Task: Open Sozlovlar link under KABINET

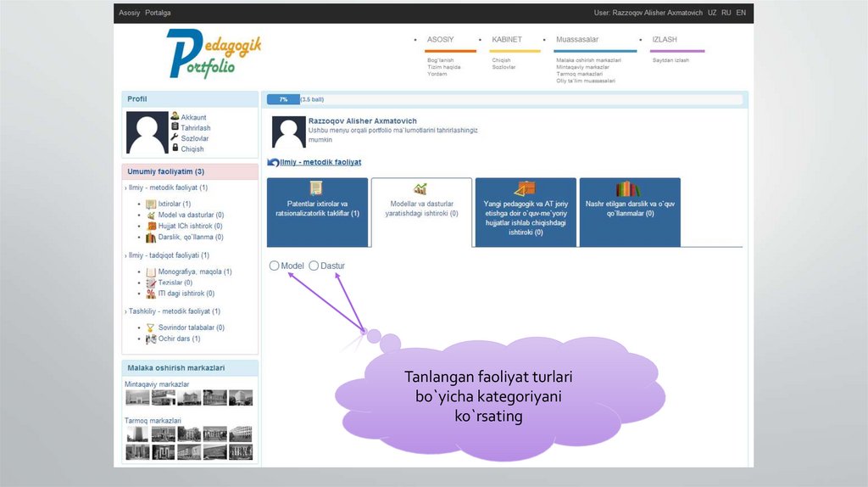Action: [504, 67]
